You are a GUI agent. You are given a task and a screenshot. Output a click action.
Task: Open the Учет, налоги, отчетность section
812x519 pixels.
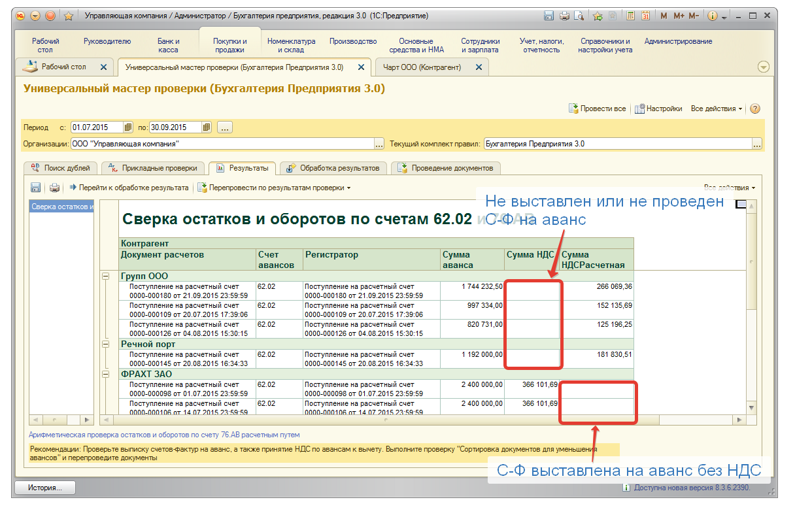point(542,45)
